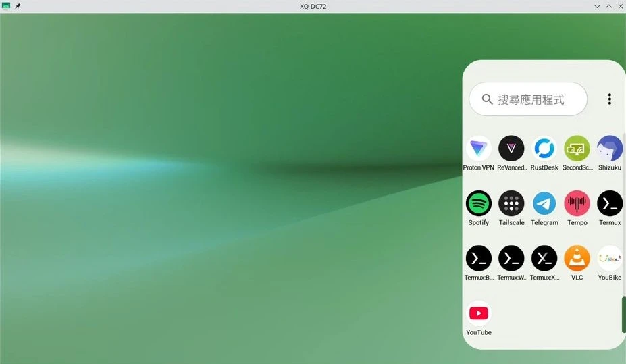Launch Spotify from the app drawer
This screenshot has height=364, width=626.
(479, 203)
